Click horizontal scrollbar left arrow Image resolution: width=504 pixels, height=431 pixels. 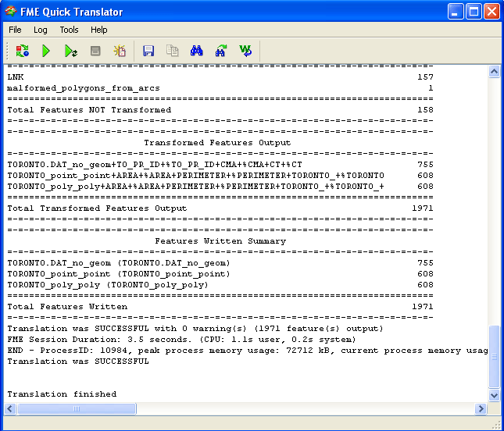(x=10, y=408)
